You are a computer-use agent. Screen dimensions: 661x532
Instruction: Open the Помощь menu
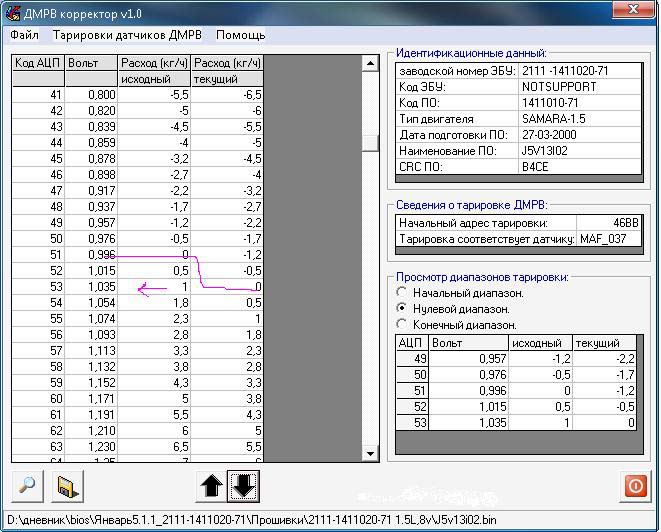241,35
